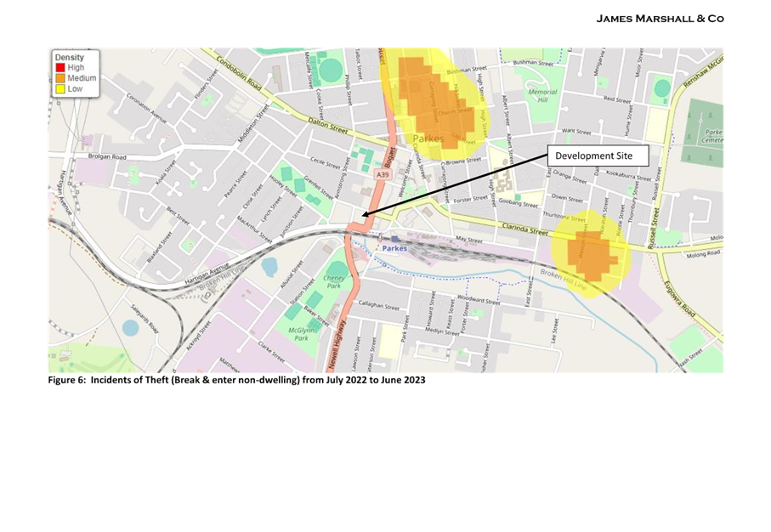771x532 pixels.
Task: Click the large grey 'Parkes' town name
Action: (428, 139)
